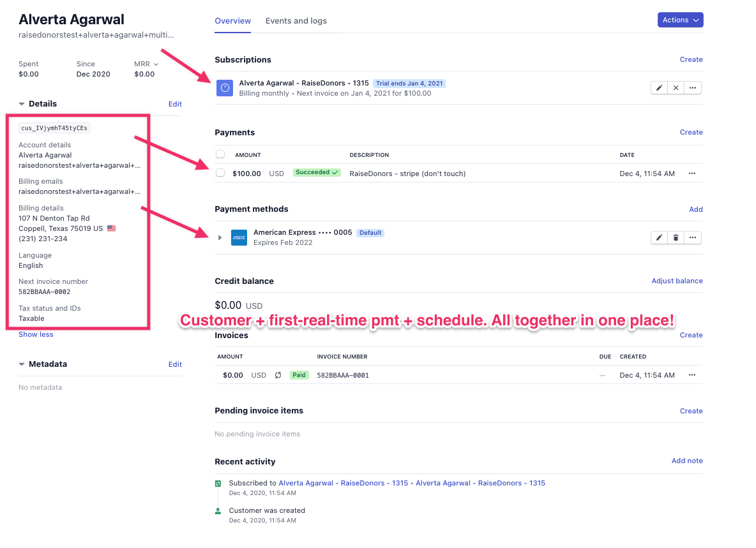Edit the Metadata section
The height and width of the screenshot is (548, 756).
click(175, 364)
